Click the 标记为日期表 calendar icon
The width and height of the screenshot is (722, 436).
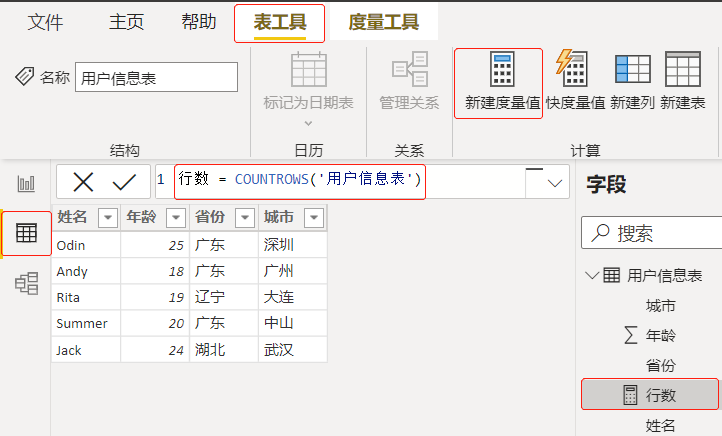click(x=309, y=70)
